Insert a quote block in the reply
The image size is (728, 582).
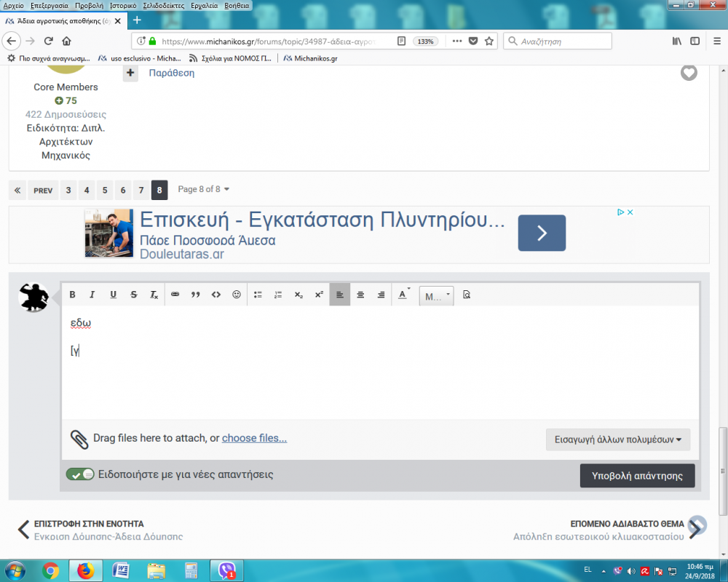point(195,295)
